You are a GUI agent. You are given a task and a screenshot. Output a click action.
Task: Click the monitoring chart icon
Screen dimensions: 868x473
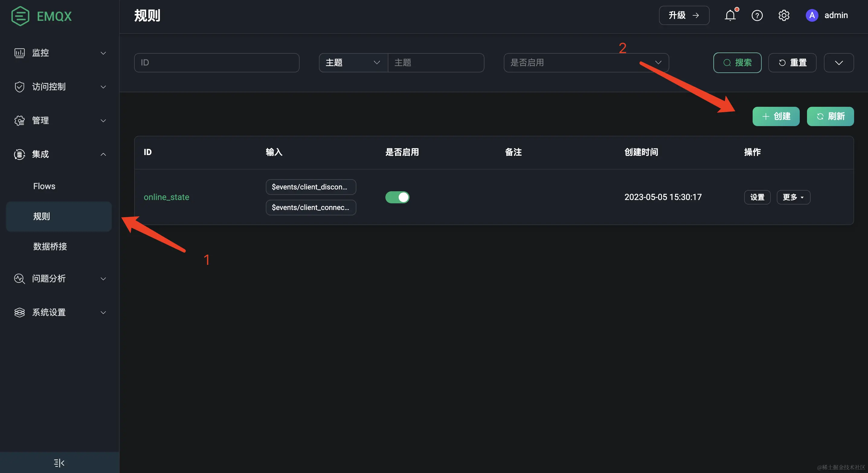tap(20, 53)
